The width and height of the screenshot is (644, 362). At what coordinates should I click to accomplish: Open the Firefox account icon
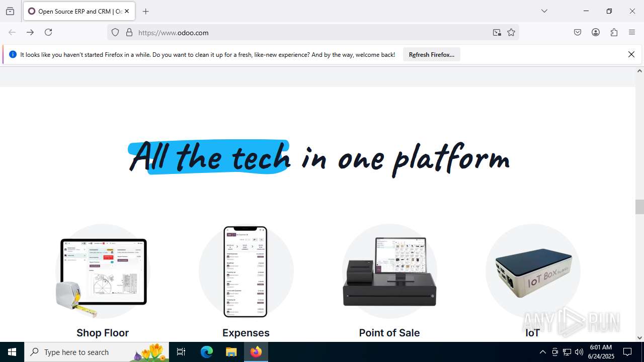tap(596, 32)
